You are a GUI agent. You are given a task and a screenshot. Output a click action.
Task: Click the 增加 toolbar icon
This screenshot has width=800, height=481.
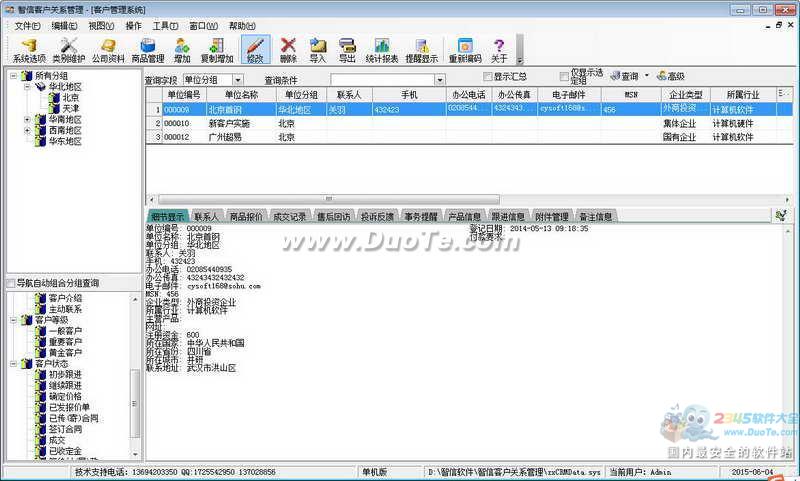182,50
